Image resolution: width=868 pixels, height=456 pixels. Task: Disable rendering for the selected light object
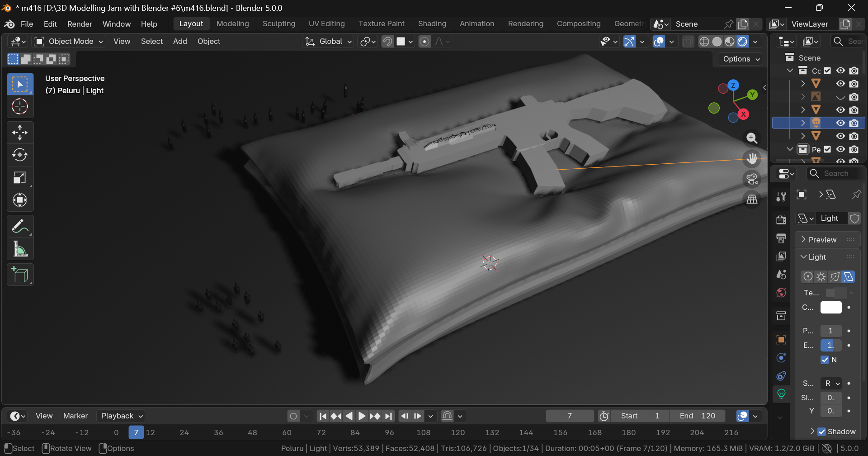[854, 123]
